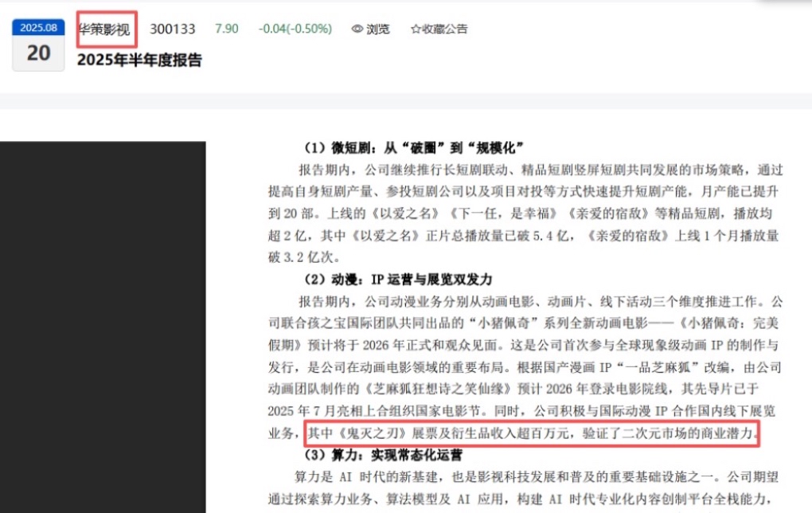Click heading (3)算力:实现常态化运营
The height and width of the screenshot is (513, 812).
pyautogui.click(x=383, y=456)
